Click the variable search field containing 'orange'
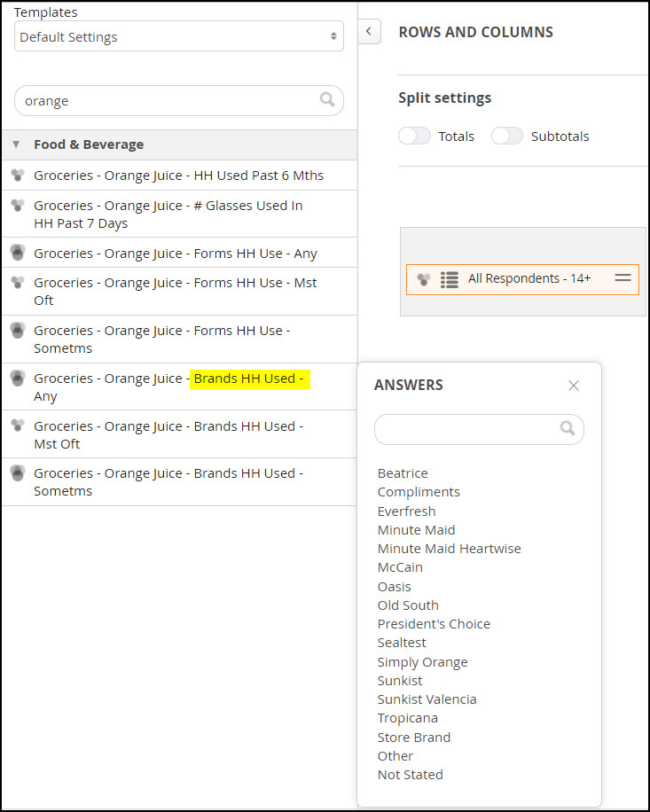Screen dimensions: 650x812 coord(179,100)
